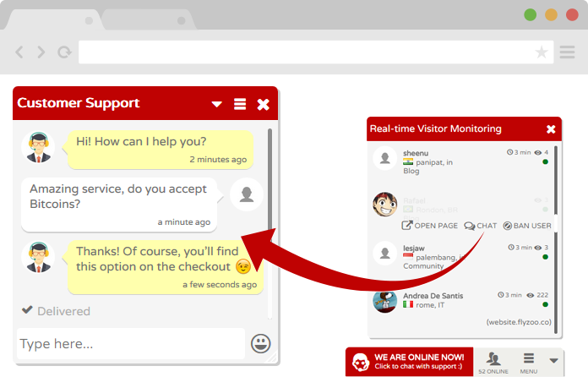The width and height of the screenshot is (588, 377).
Task: Go forward with the browser forward arrow
Action: pyautogui.click(x=41, y=52)
